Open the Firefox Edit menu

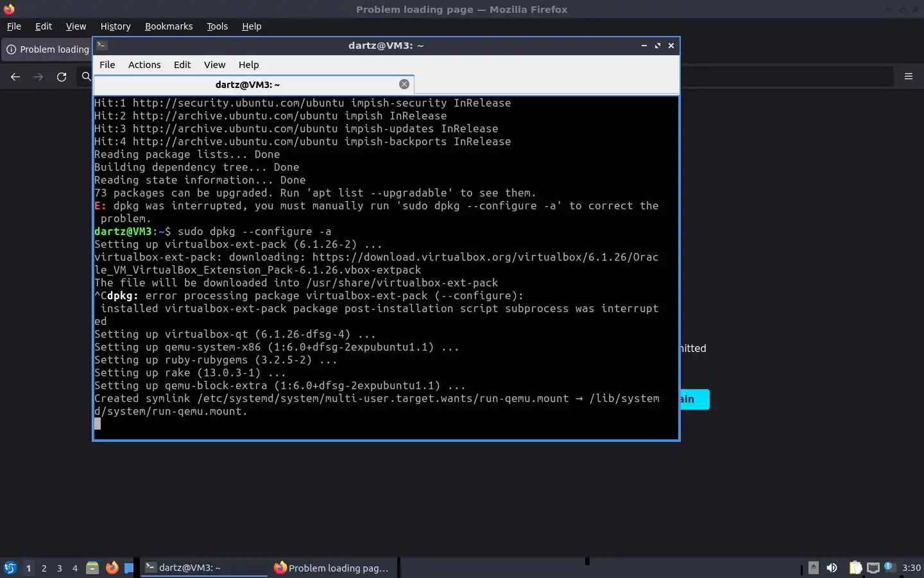pyautogui.click(x=44, y=26)
